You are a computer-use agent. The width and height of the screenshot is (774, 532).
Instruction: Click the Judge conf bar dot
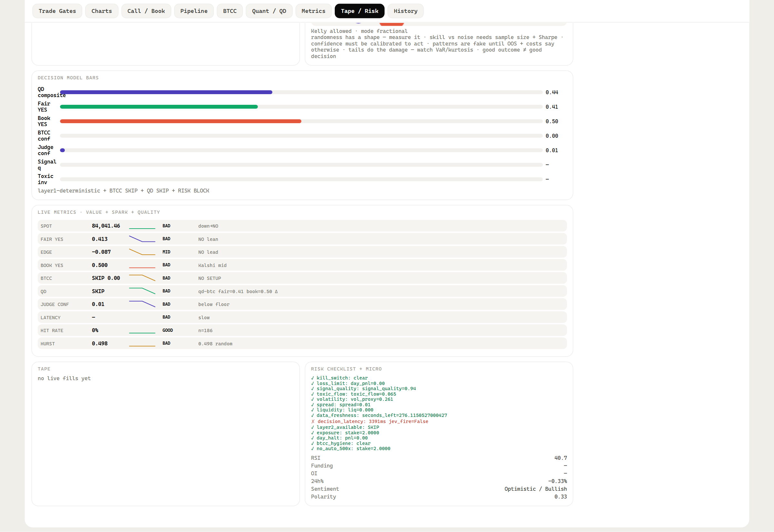pyautogui.click(x=62, y=150)
